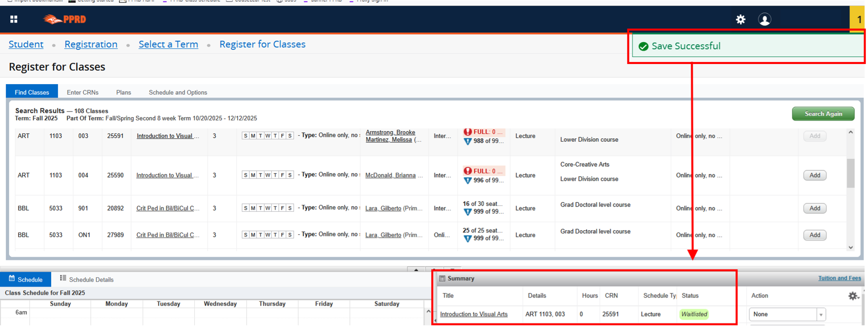Viewport: 868px width, 328px height.
Task: Go to Registration breadcrumb link
Action: pyautogui.click(x=91, y=44)
